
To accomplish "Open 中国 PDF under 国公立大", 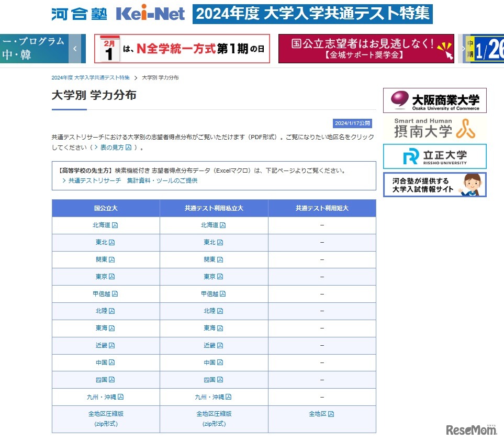I will pyautogui.click(x=105, y=362).
